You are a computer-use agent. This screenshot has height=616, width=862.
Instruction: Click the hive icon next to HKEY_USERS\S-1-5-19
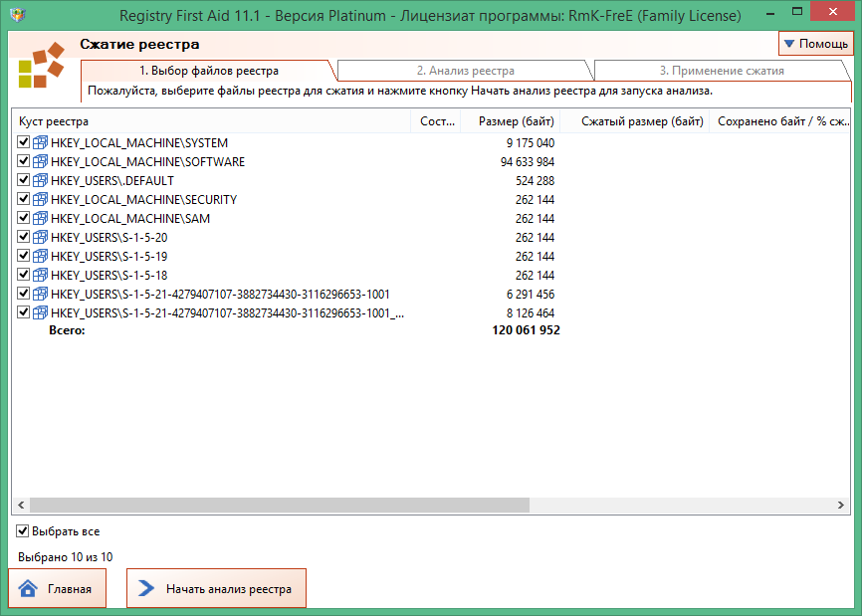point(40,256)
